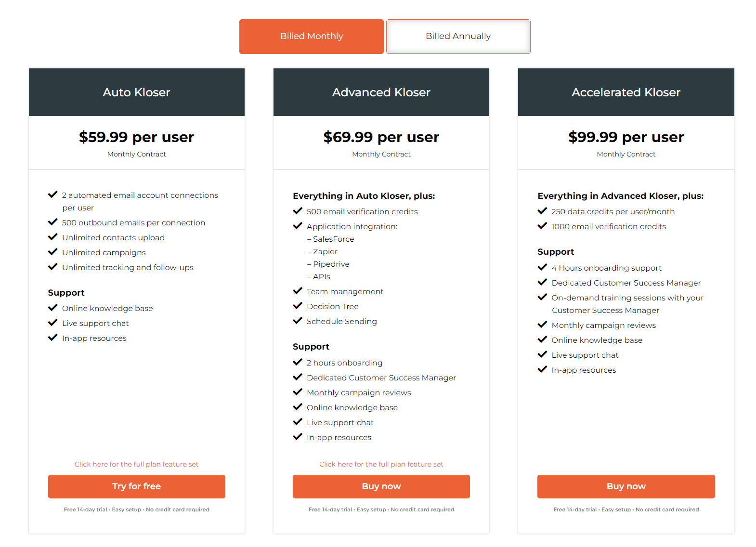The image size is (756, 547).
Task: Click "Buy now" under Advanced Kloser
Action: pyautogui.click(x=381, y=486)
